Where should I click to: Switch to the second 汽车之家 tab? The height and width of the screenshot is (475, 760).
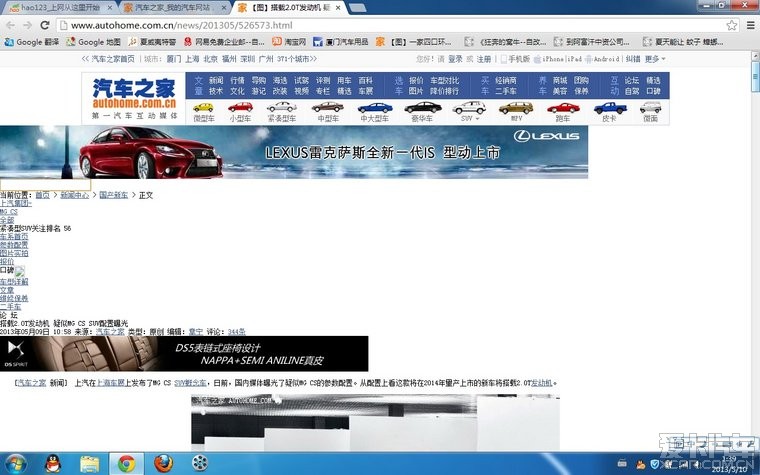[x=172, y=8]
